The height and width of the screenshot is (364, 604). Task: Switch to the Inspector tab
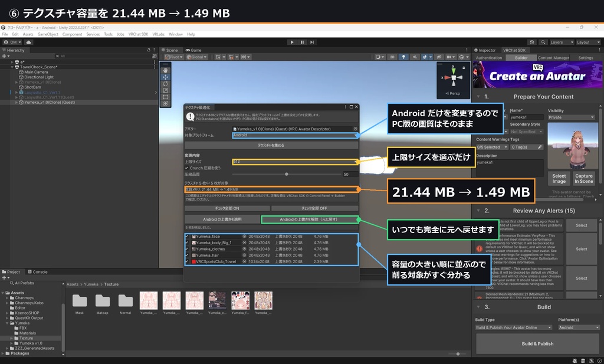(485, 50)
